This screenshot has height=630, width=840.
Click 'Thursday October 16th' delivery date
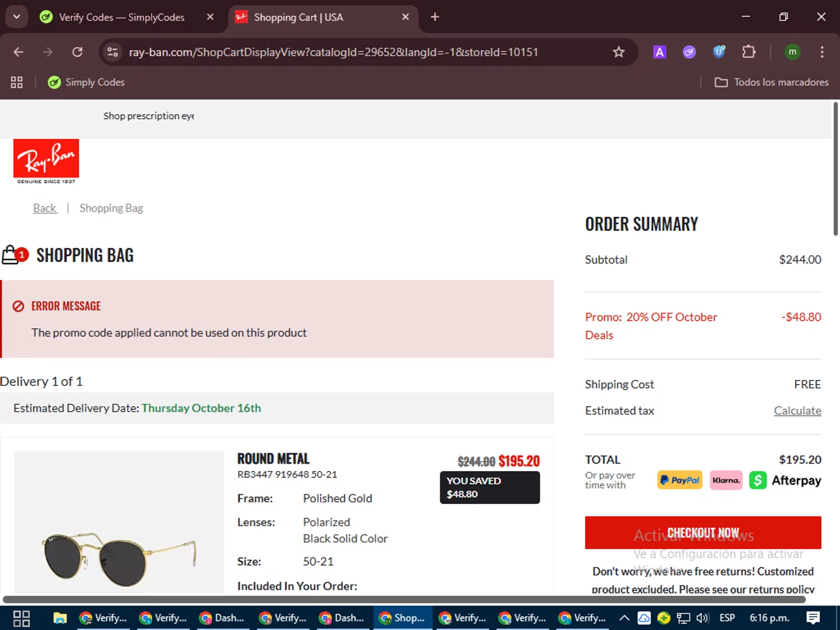[x=201, y=408]
